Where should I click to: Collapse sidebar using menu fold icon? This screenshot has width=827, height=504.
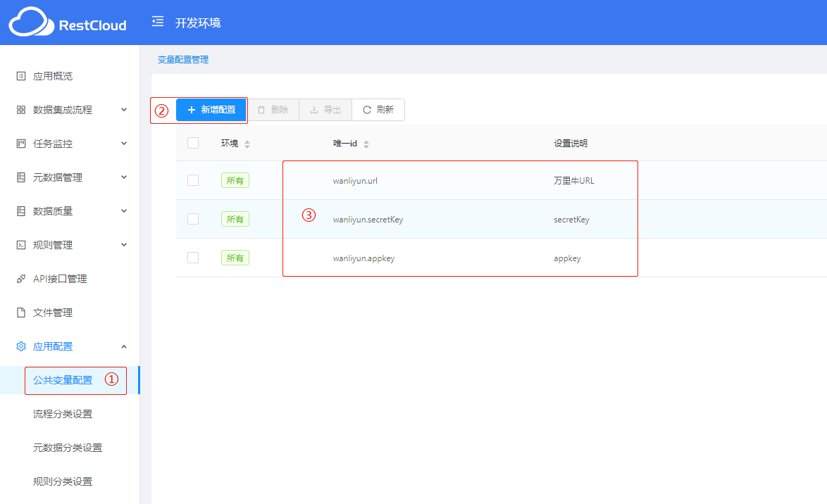click(158, 22)
